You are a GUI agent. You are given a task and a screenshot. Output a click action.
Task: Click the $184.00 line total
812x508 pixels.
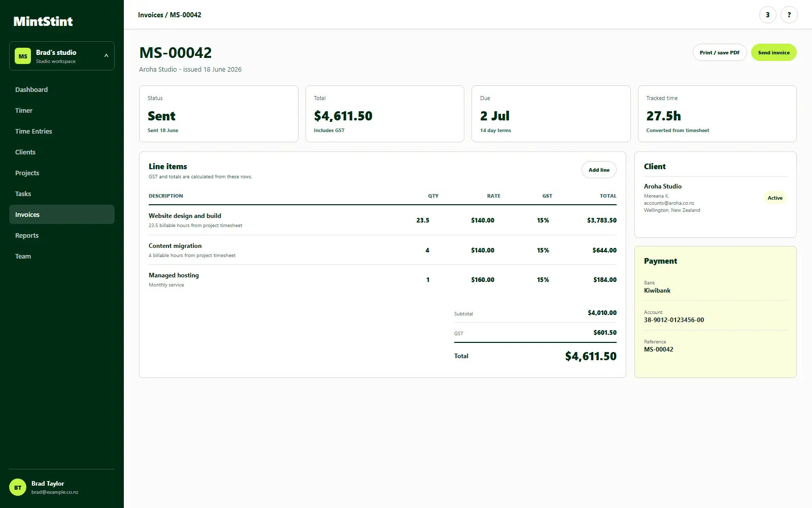605,280
